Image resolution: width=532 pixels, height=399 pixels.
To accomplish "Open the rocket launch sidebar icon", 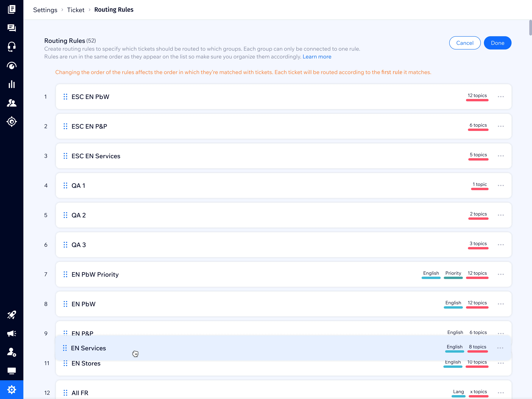I will (12, 315).
